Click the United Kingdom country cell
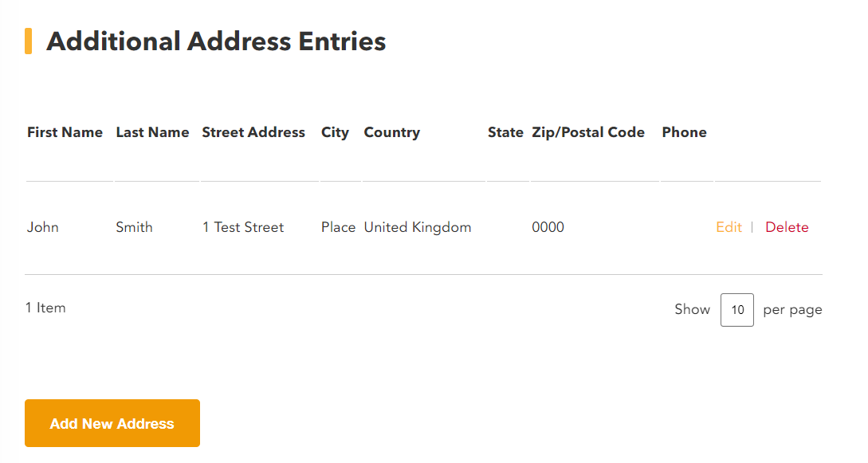Image resolution: width=868 pixels, height=463 pixels. click(x=418, y=228)
